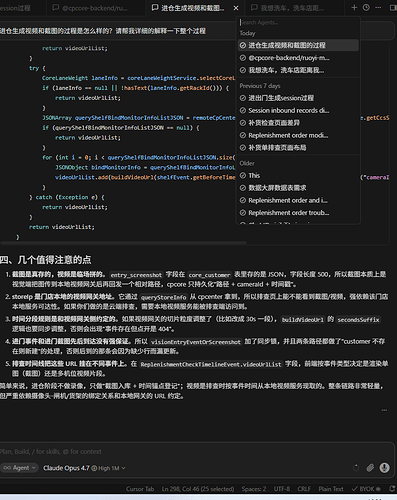The height and width of the screenshot is (500, 397).
Task: Open history entry @cpcore-backend/ruoyi-m...
Action: pos(298,58)
